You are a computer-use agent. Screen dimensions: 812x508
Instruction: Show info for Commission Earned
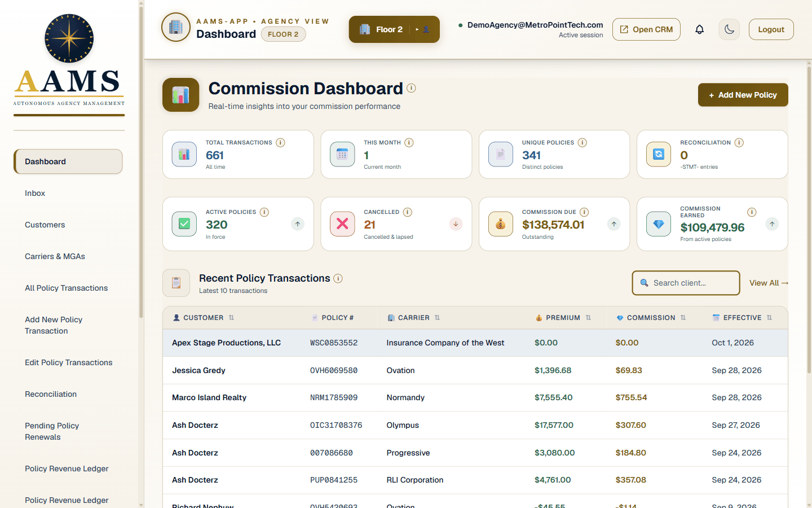[x=752, y=212]
